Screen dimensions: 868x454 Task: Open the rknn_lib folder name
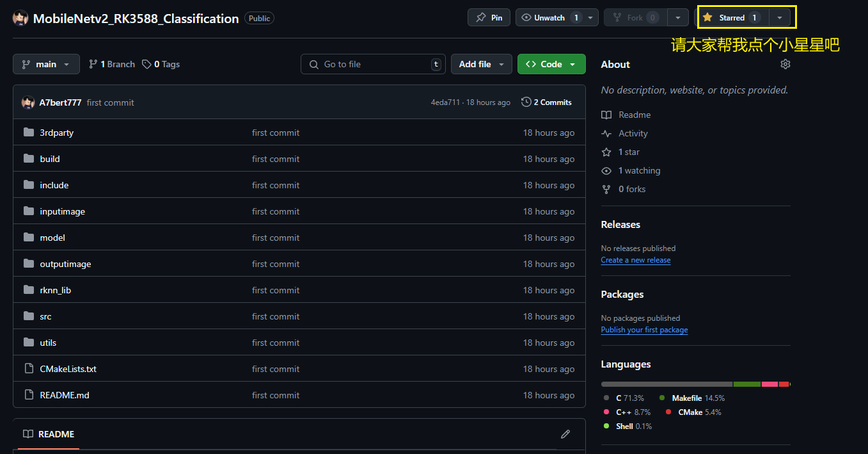55,290
